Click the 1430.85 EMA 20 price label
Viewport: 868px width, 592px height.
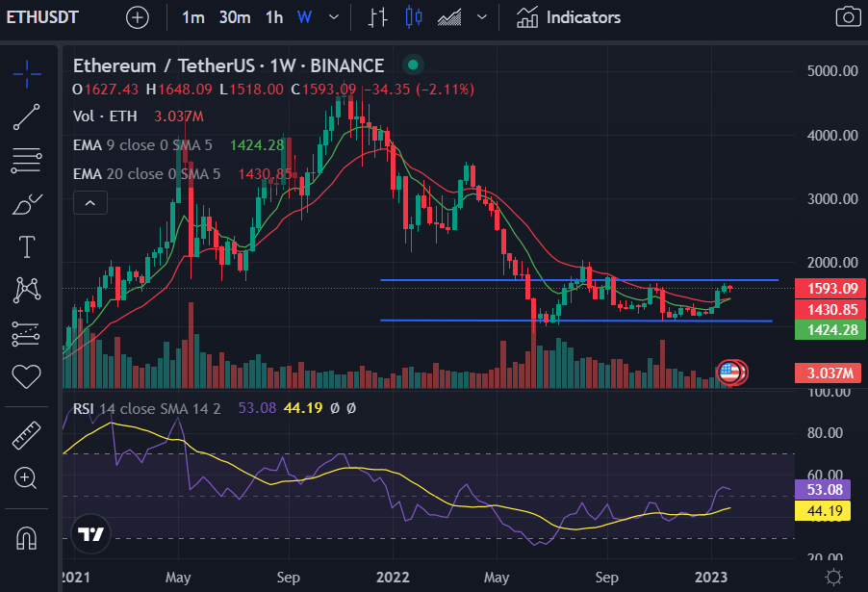830,310
